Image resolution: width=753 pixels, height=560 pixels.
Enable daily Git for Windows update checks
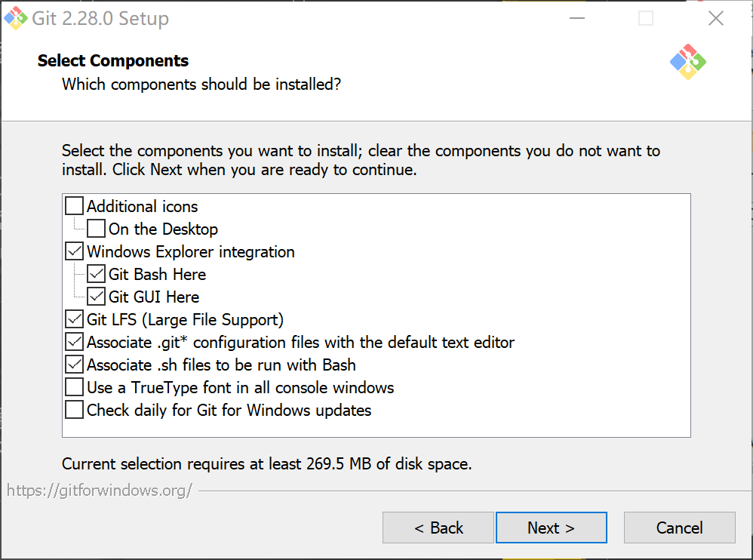(x=73, y=409)
